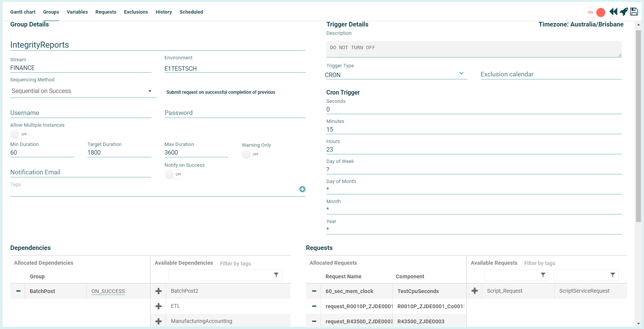Click the save floppy disk icon
Viewport: 644px width, 329px height.
click(634, 12)
